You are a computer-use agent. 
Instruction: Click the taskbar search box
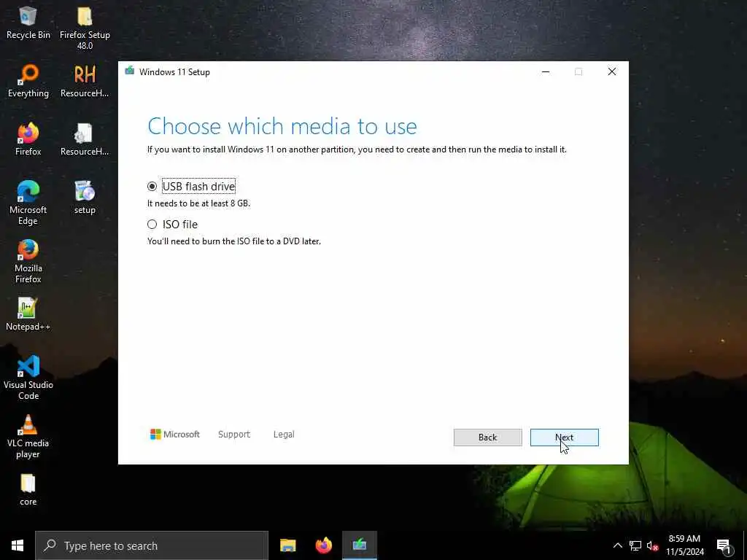[152, 545]
